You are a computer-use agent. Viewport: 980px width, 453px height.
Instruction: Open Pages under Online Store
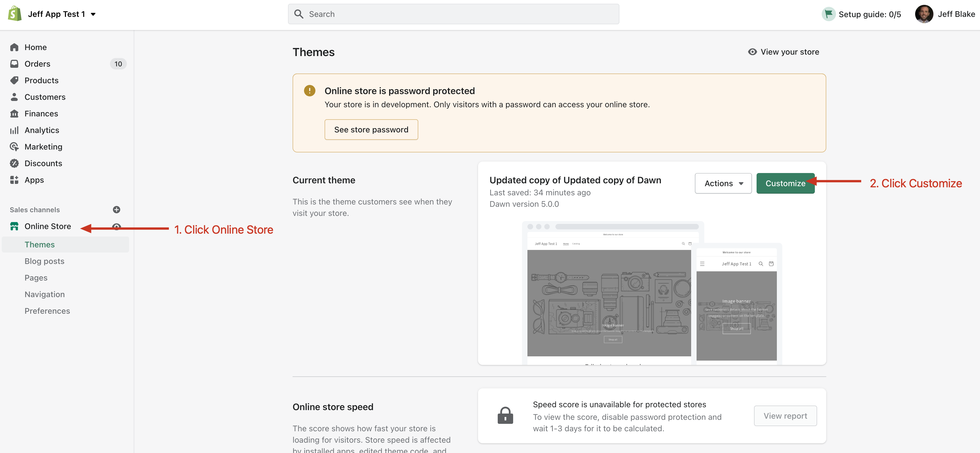[36, 277]
